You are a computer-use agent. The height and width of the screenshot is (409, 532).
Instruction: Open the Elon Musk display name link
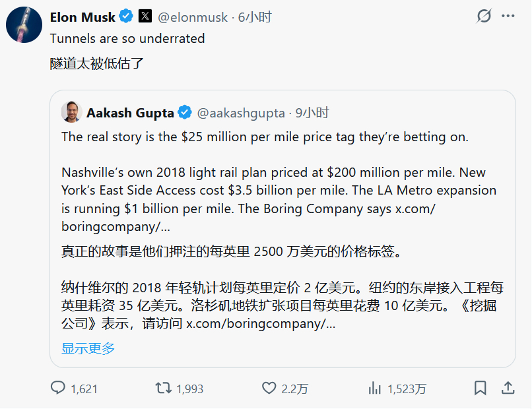(x=83, y=16)
